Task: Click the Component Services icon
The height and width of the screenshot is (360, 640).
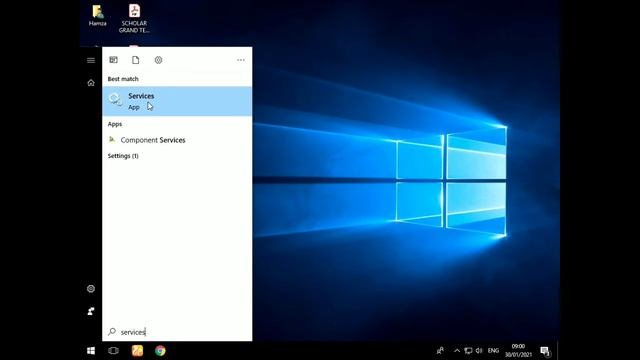Action: (112, 140)
